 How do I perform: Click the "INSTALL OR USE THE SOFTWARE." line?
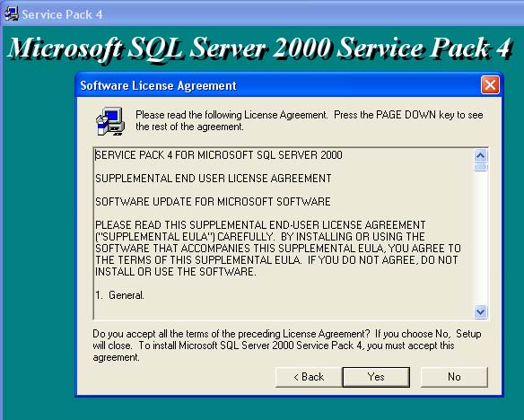tap(176, 272)
